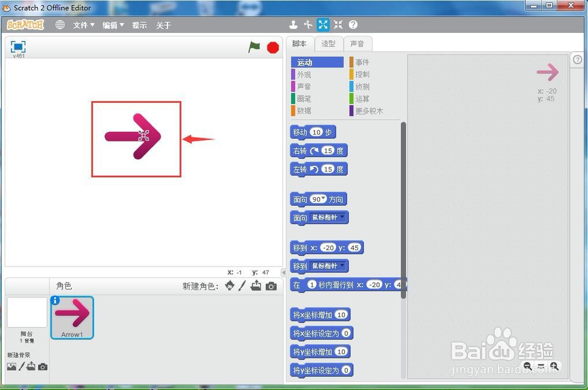
Task: Click the steps value 10 in 移动 block
Action: pos(316,132)
